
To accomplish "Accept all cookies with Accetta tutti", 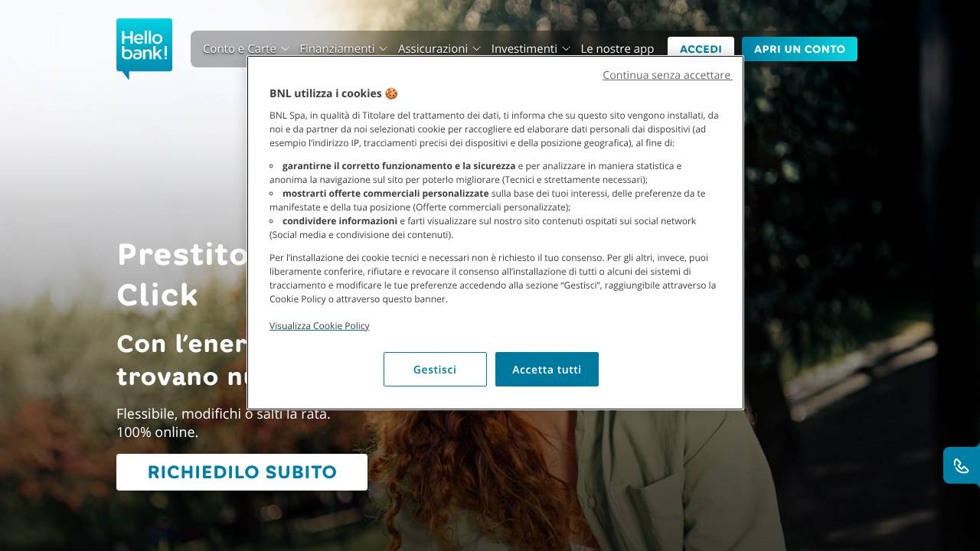I will (x=547, y=369).
